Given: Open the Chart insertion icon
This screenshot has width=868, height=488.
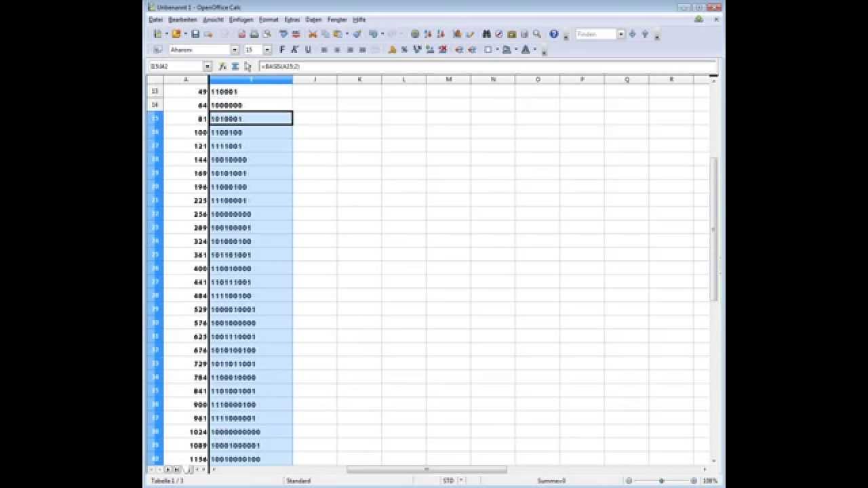Looking at the screenshot, I should pos(458,34).
